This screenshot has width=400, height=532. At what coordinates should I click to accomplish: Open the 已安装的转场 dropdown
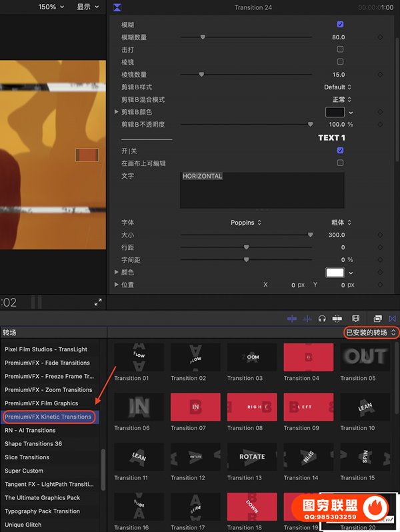371,332
